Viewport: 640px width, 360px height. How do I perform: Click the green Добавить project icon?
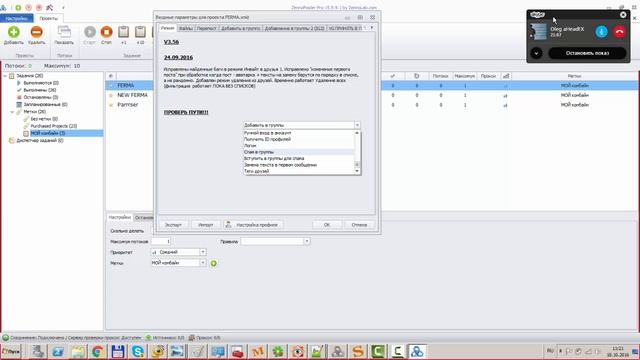tap(13, 32)
